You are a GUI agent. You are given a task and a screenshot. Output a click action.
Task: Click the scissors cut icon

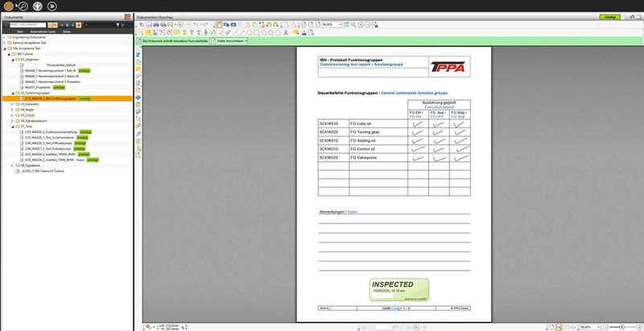(247, 25)
